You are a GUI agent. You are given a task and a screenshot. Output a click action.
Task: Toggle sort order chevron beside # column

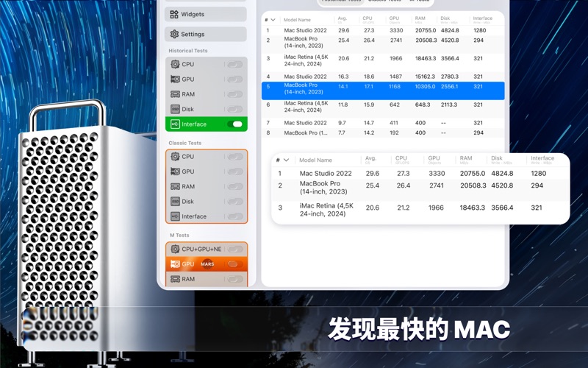pos(273,20)
